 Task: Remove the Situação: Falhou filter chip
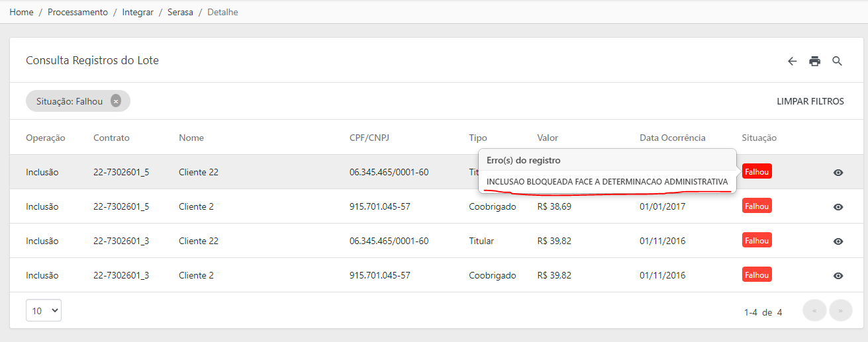pyautogui.click(x=116, y=101)
